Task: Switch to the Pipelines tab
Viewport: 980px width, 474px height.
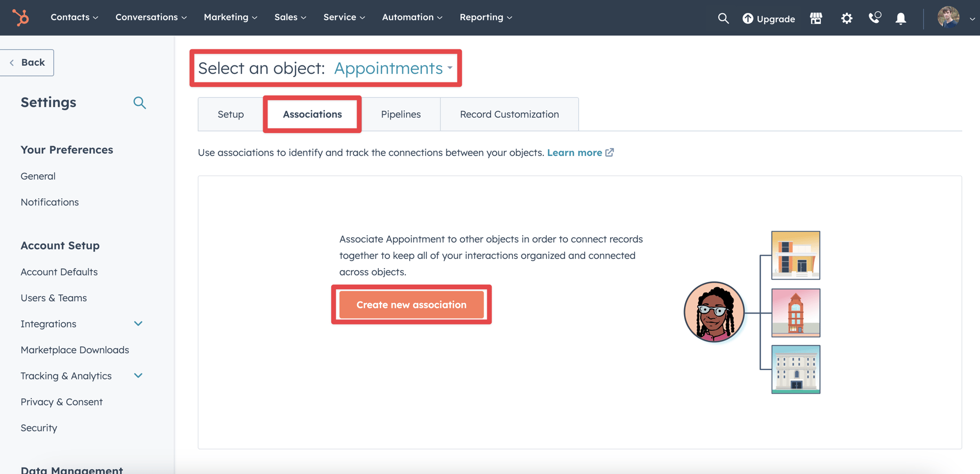Action: (400, 114)
